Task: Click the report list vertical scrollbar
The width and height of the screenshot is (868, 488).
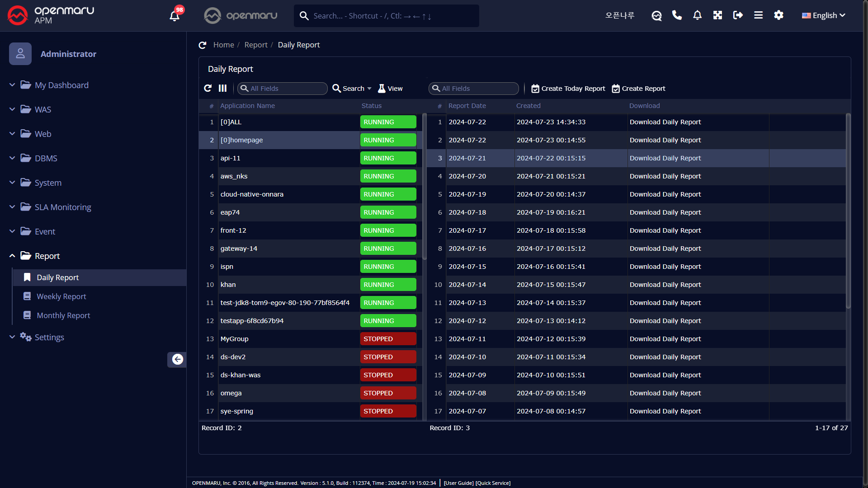Action: [x=848, y=210]
